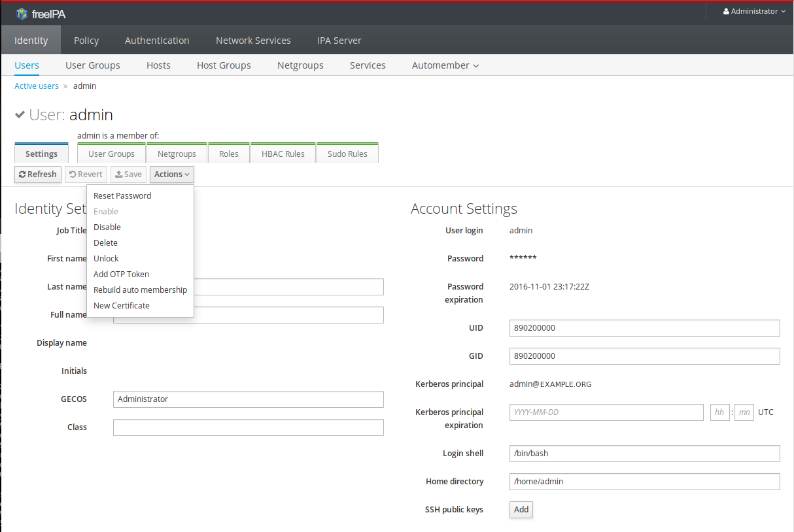Click Kerberos principal expiration date field

606,412
